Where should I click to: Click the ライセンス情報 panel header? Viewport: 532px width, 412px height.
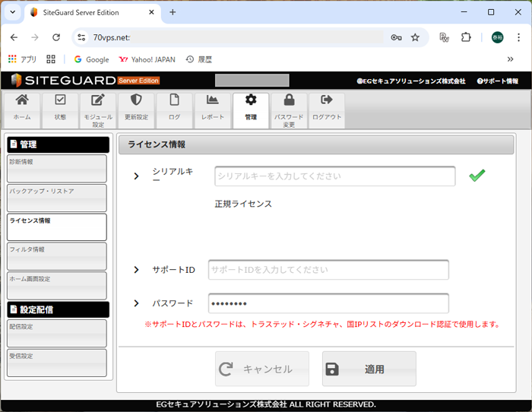pyautogui.click(x=316, y=144)
